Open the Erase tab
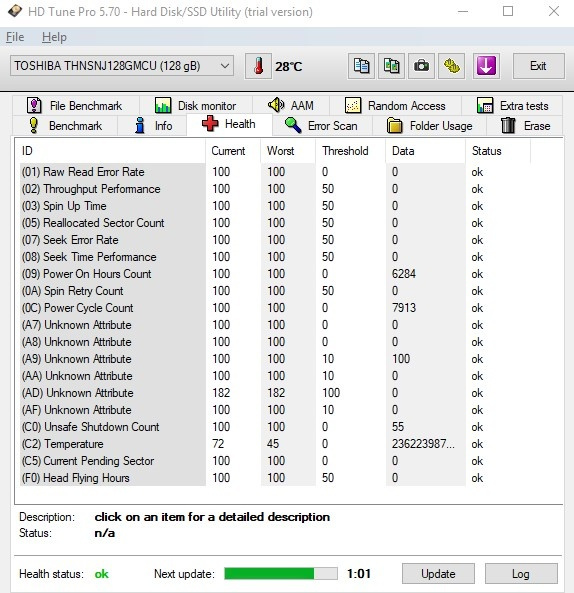 (525, 126)
